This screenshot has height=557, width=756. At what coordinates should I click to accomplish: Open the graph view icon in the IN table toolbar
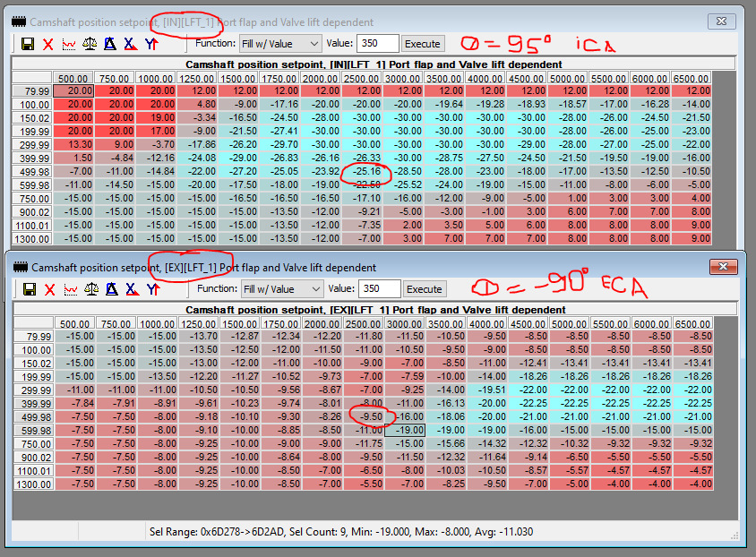point(69,43)
